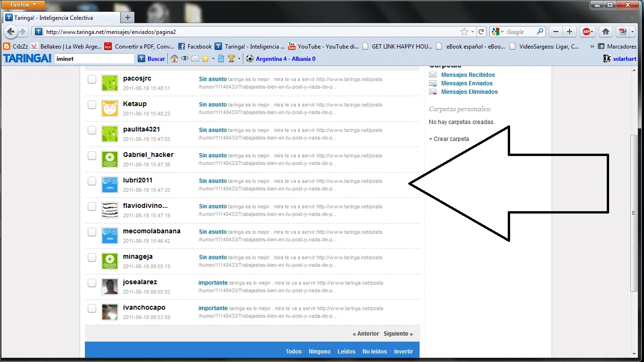This screenshot has height=362, width=644.
Task: Go to Siguiente page of messages
Action: pyautogui.click(x=398, y=333)
